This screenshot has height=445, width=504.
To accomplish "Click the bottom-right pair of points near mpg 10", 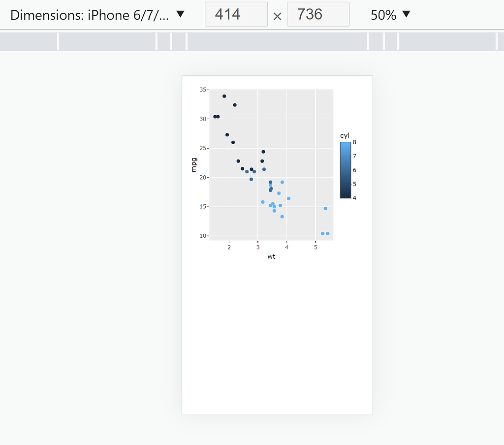I will 326,234.
